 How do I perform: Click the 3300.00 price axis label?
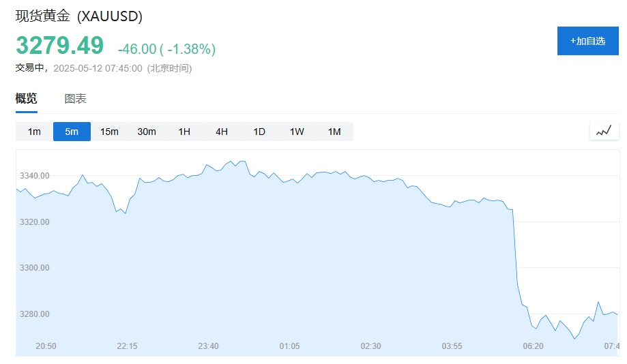(x=34, y=268)
